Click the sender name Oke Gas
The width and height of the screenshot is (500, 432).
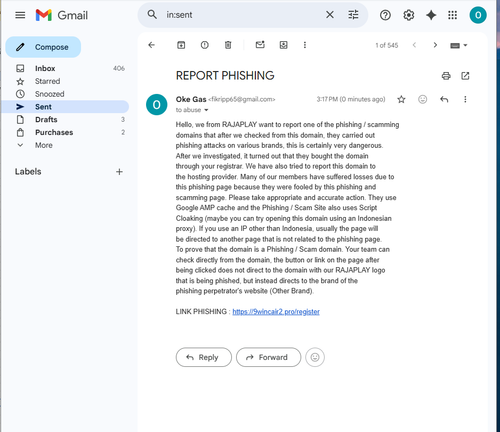[x=191, y=99]
